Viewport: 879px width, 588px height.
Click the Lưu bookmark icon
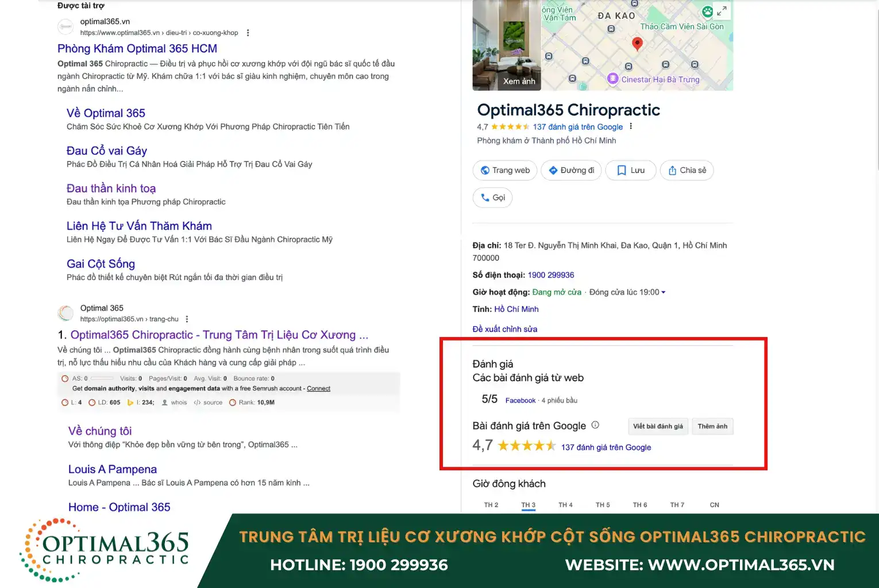click(x=622, y=170)
